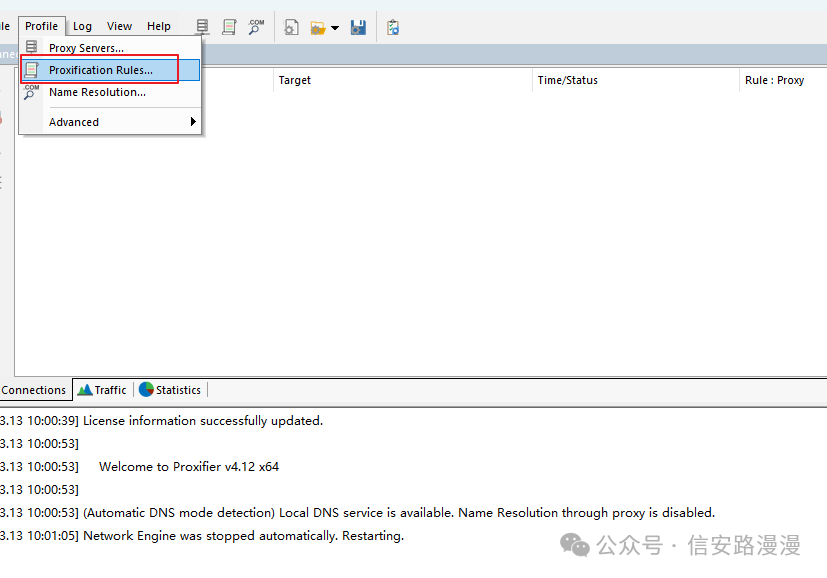Click the open profile folder icon

(x=318, y=27)
